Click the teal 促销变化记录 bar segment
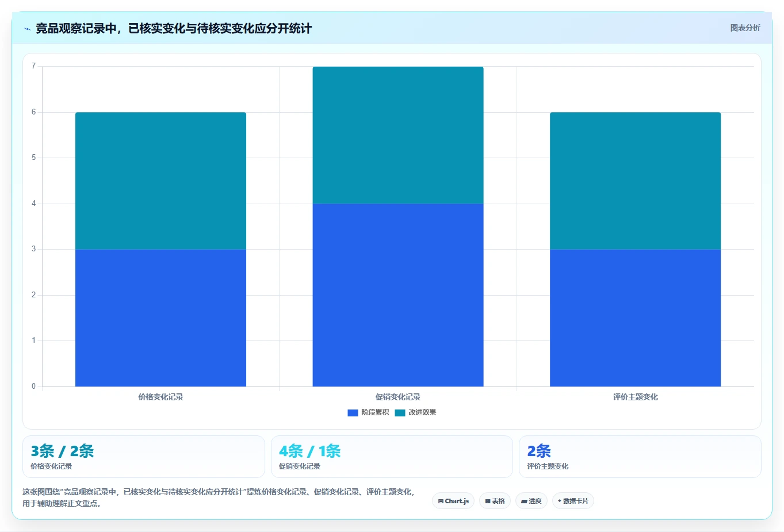 click(398, 135)
